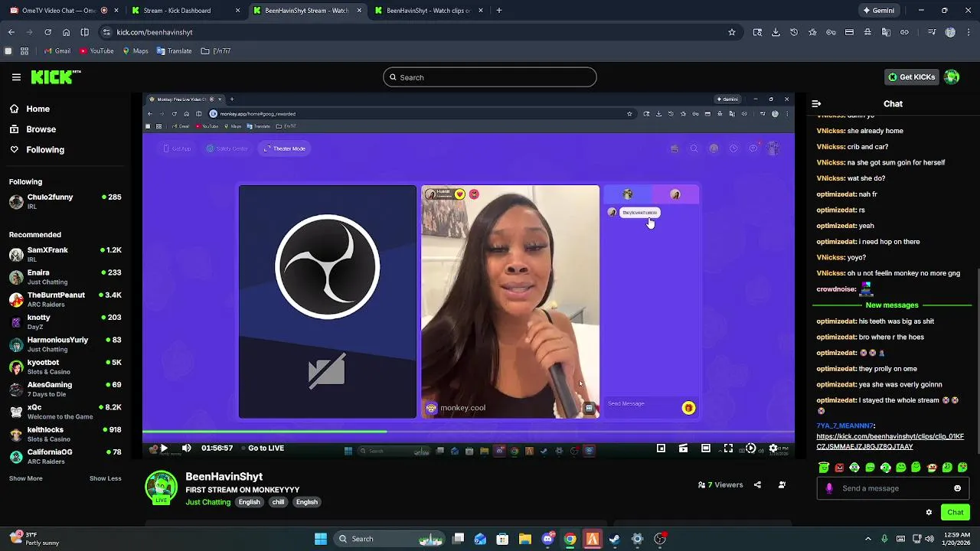The image size is (980, 551).
Task: Open the Just Chatting category link
Action: point(207,502)
